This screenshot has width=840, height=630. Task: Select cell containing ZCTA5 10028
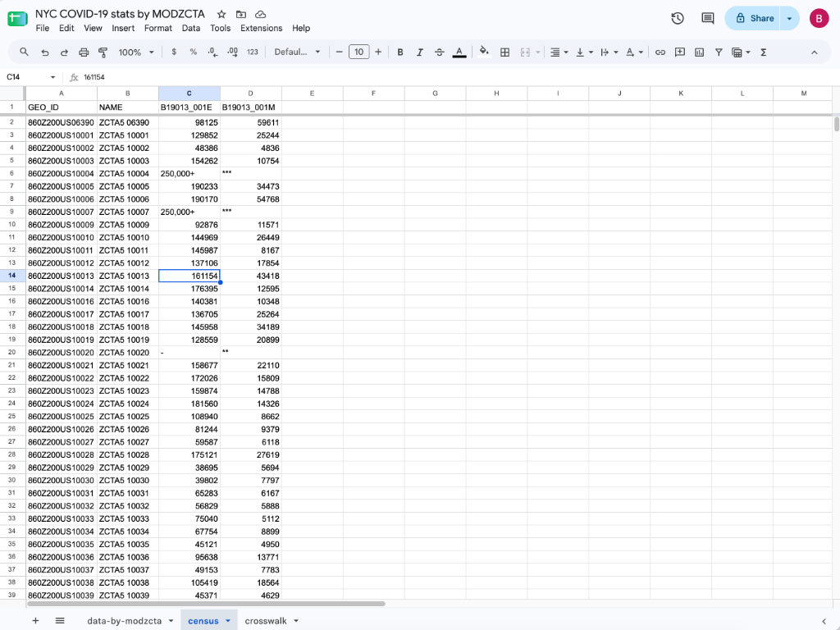click(x=127, y=454)
